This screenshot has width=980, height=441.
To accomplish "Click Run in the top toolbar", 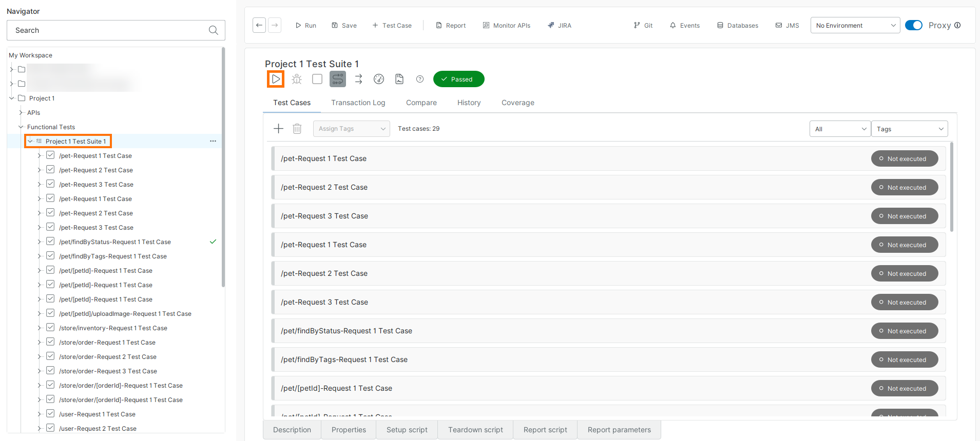I will click(305, 25).
